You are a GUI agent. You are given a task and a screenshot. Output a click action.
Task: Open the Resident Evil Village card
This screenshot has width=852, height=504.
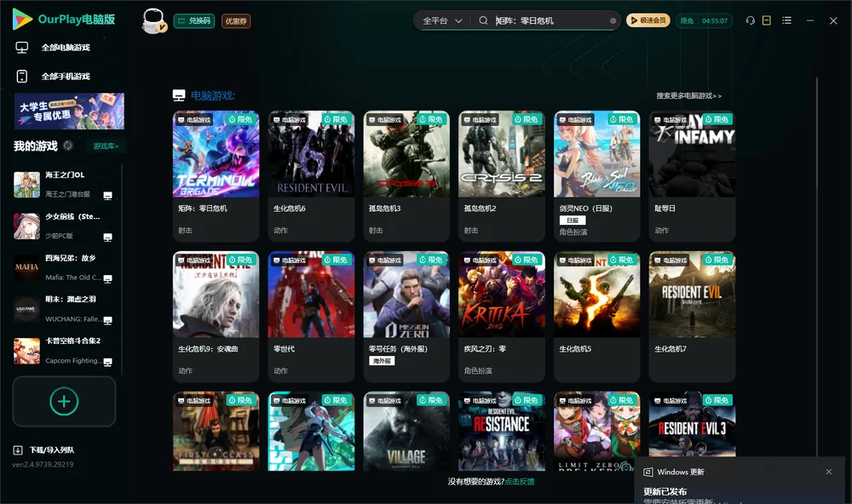click(x=406, y=432)
